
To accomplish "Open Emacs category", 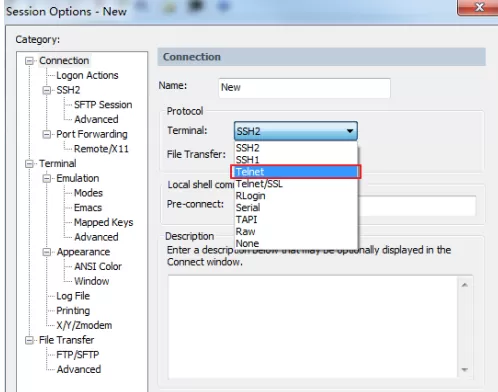I will coord(88,208).
